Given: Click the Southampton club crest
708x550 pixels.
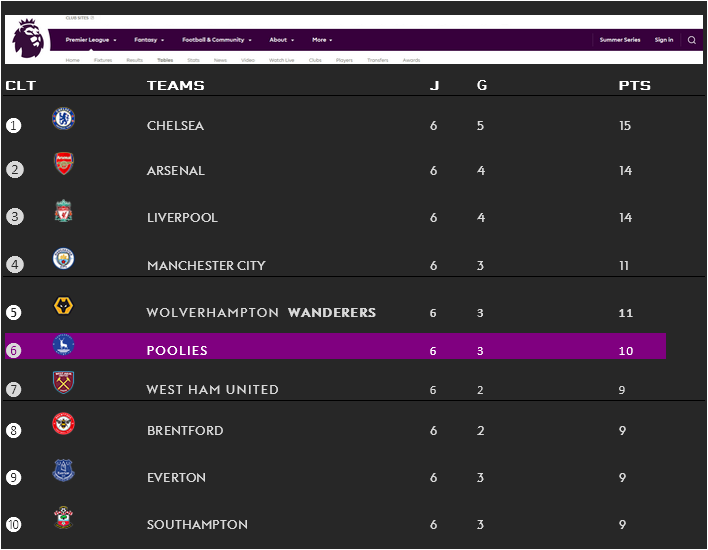Looking at the screenshot, I should point(63,517).
